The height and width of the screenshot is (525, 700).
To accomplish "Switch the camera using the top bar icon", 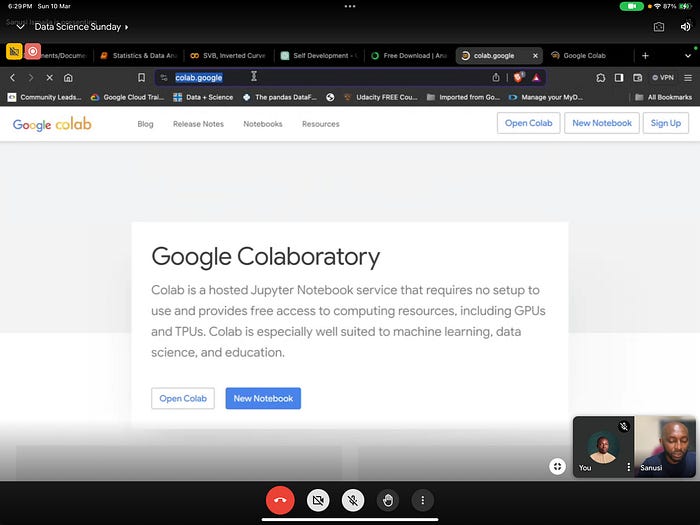I will pos(658,27).
